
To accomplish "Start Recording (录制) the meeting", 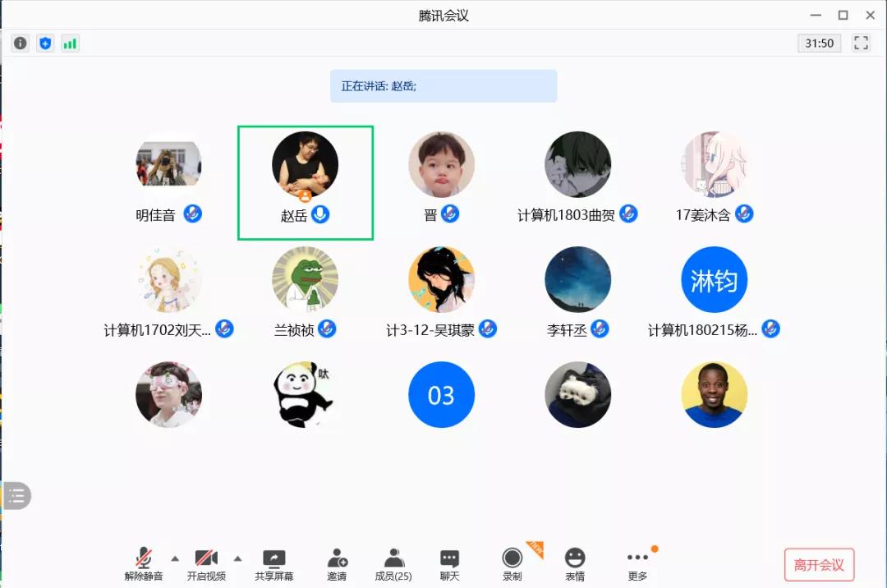I will [x=512, y=563].
